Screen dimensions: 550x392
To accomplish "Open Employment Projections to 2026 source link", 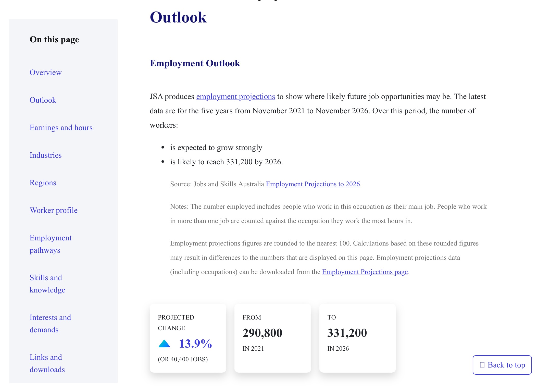I will click(x=313, y=184).
